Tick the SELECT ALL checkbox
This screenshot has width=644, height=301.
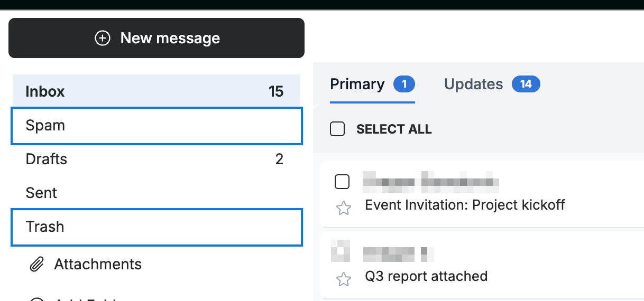[337, 129]
